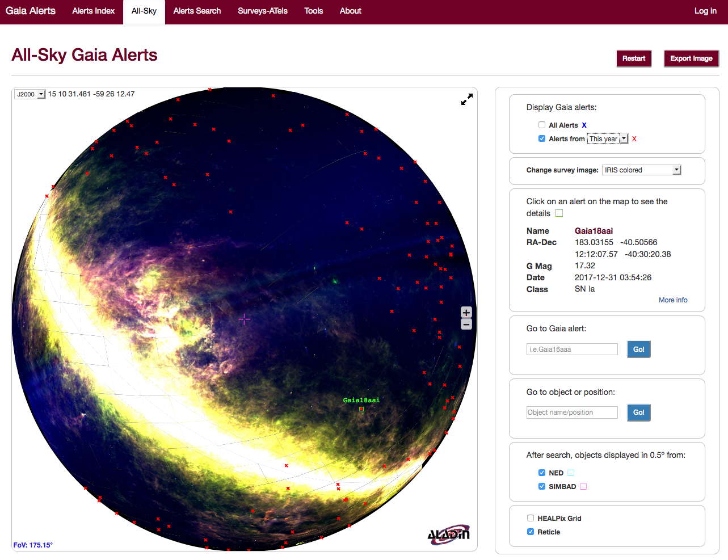The height and width of the screenshot is (560, 728).
Task: Click the magenta reticle crosshair at map center
Action: coord(244,319)
